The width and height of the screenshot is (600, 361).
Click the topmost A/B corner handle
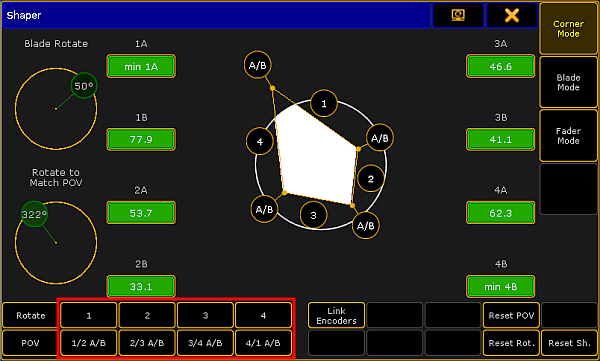coord(258,65)
